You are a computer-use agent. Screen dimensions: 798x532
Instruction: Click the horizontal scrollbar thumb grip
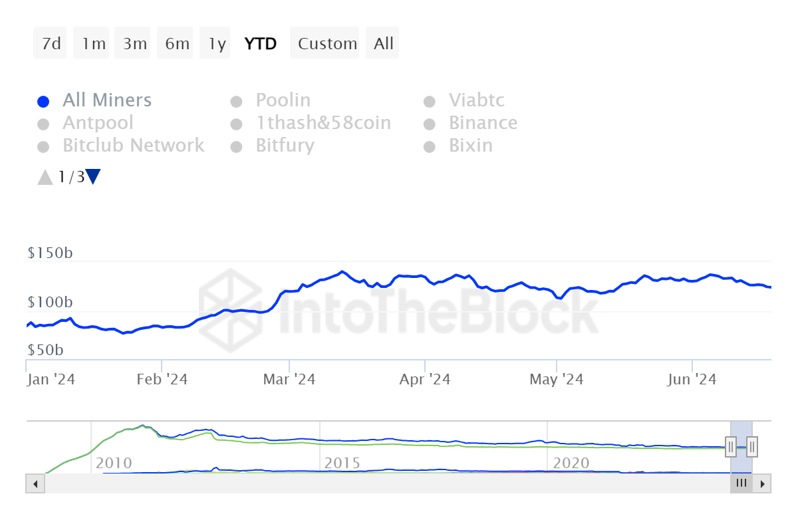click(x=741, y=483)
